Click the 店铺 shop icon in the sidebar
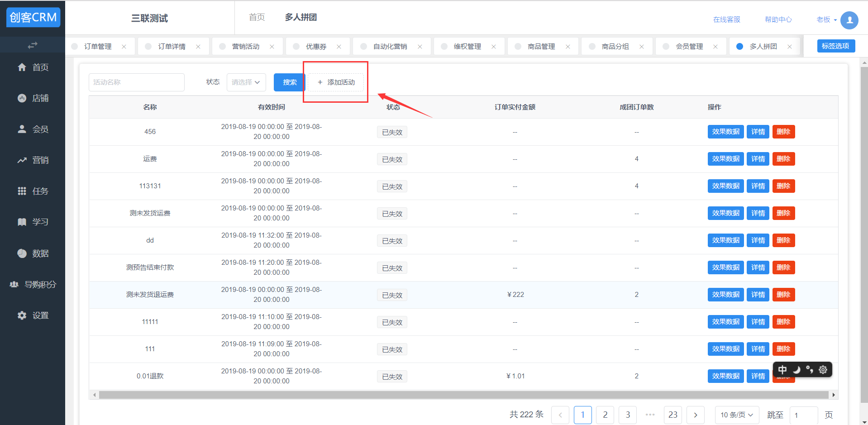This screenshot has width=868, height=425. coord(22,98)
